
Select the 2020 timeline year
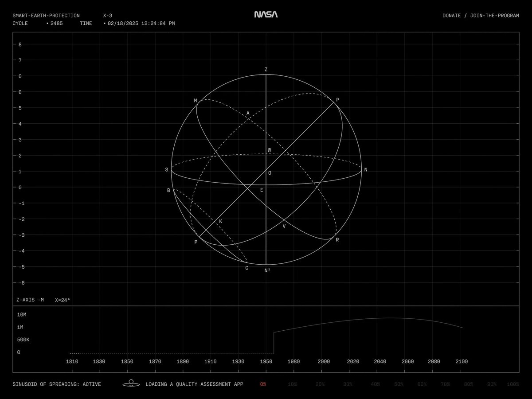[353, 361]
